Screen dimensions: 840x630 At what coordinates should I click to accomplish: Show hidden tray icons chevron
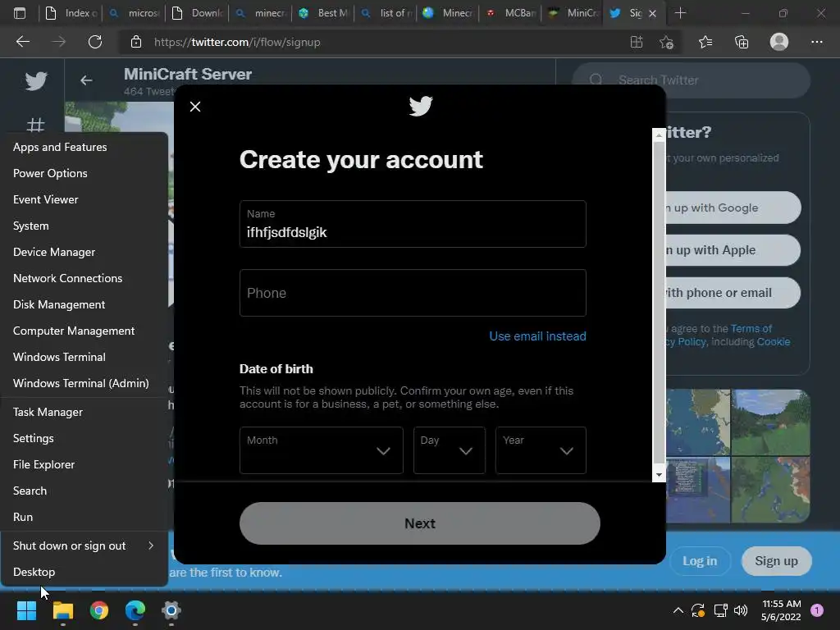point(678,610)
